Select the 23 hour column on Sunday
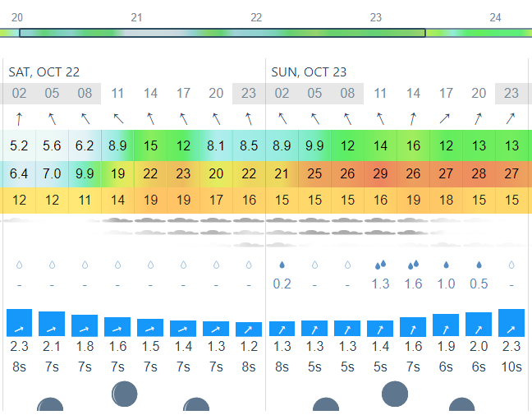 [x=511, y=93]
